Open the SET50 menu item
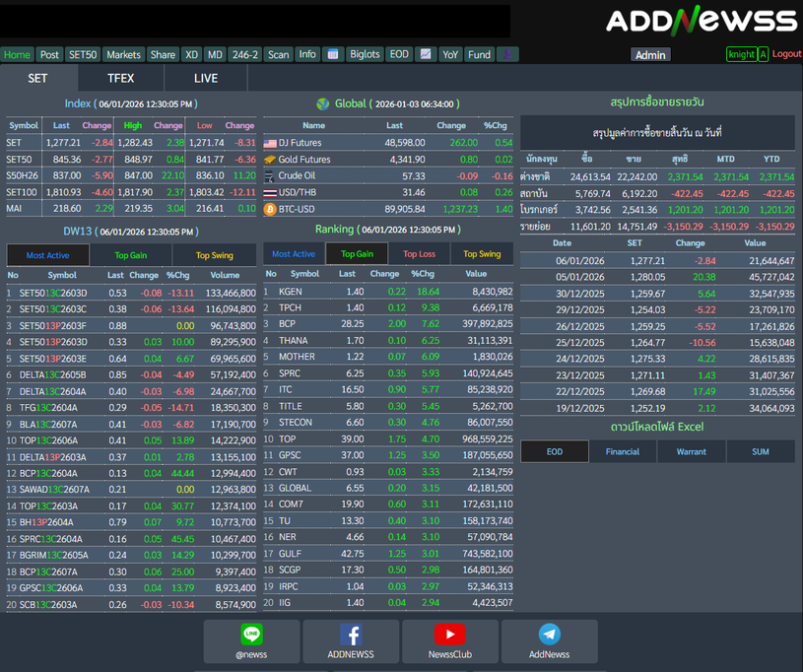The width and height of the screenshot is (803, 672). (x=83, y=55)
